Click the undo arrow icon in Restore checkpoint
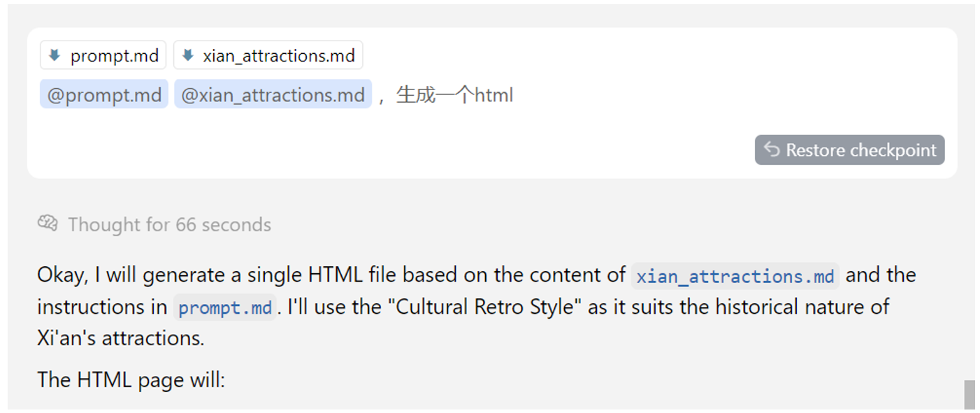The height and width of the screenshot is (413, 980). coord(772,150)
